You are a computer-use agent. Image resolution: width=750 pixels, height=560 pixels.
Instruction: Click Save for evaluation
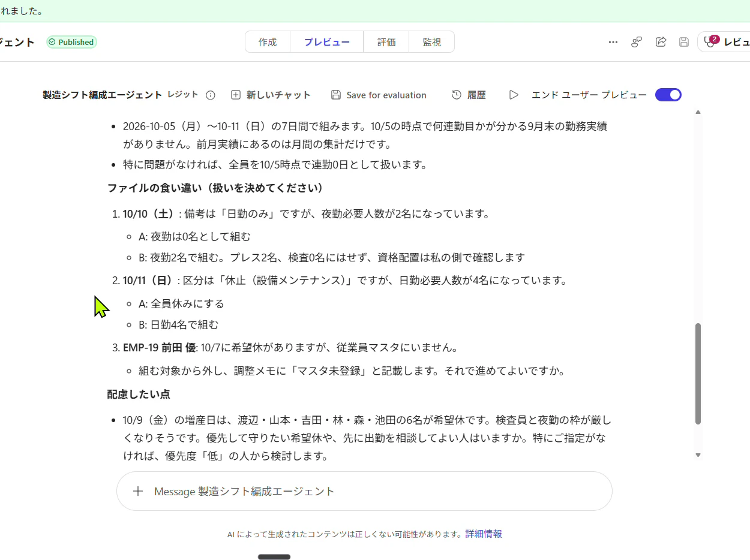[379, 95]
